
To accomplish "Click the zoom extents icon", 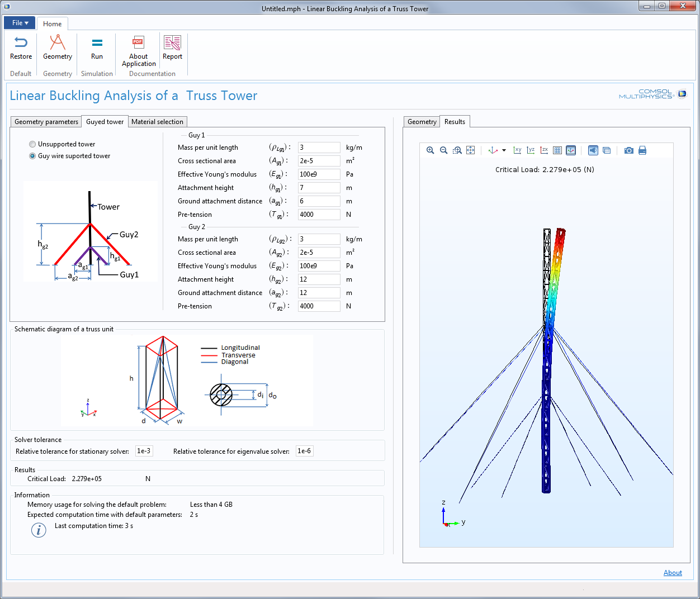I will point(470,150).
